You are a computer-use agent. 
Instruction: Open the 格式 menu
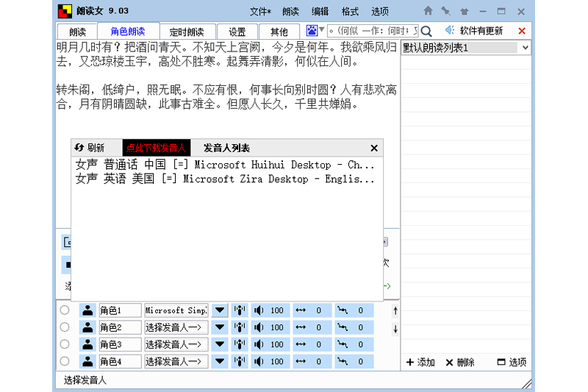pyautogui.click(x=351, y=11)
